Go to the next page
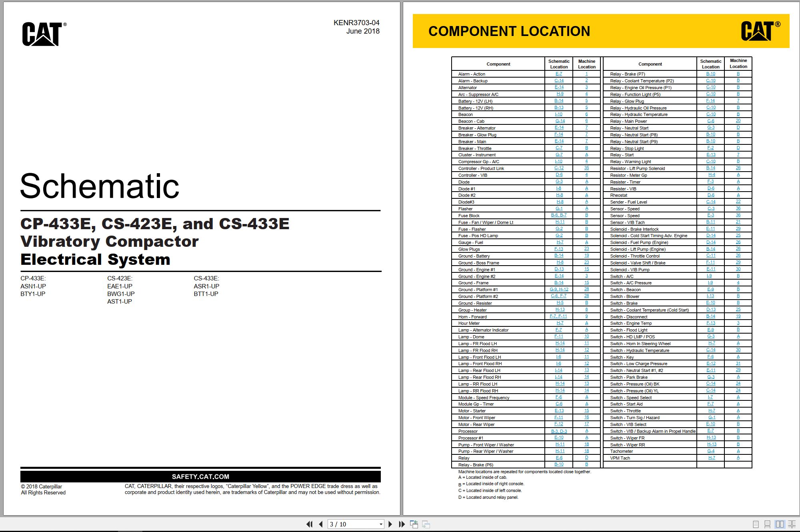Viewport: 800px width, 532px height. 390,524
